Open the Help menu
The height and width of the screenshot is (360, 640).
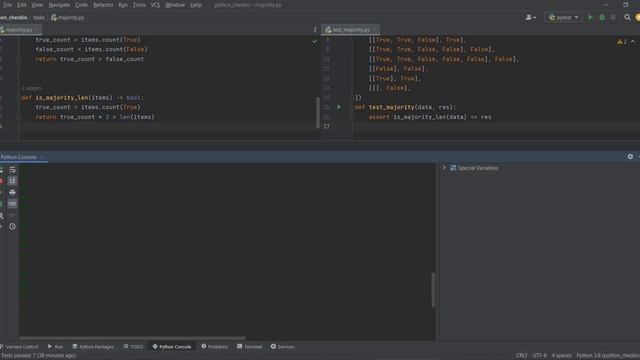[196, 5]
